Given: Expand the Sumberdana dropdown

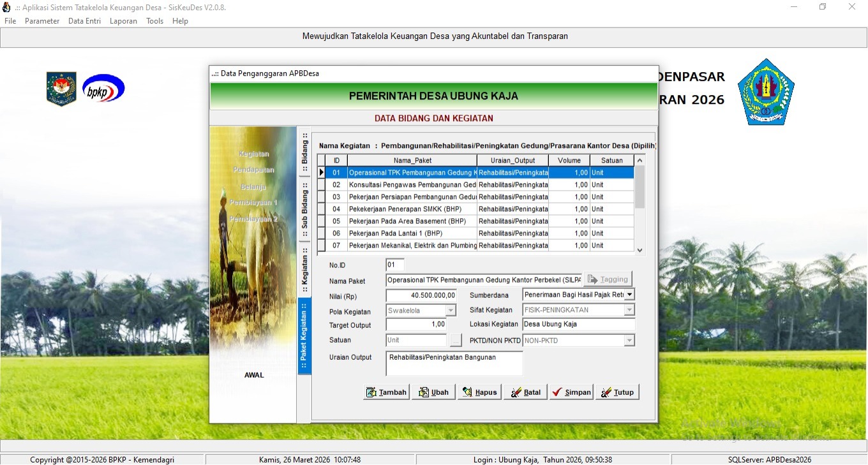Looking at the screenshot, I should (x=629, y=295).
